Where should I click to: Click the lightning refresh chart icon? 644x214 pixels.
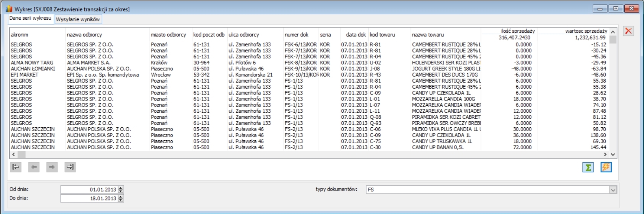click(x=606, y=167)
